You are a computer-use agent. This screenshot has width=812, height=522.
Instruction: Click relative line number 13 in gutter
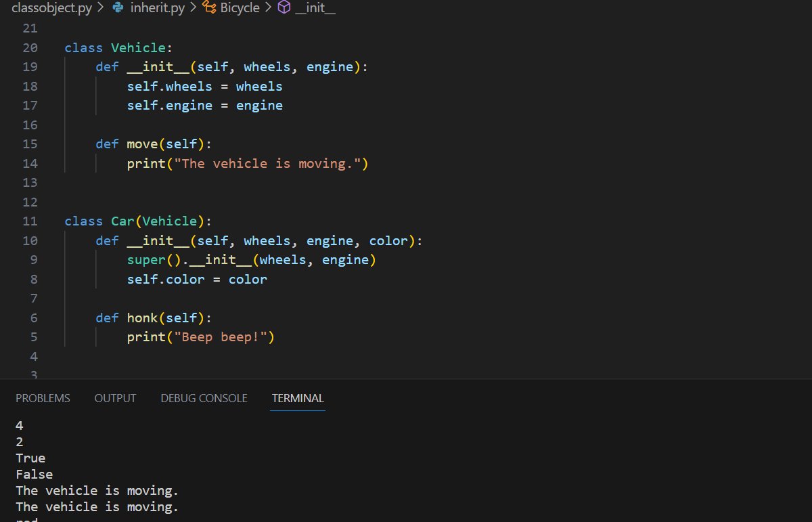(x=30, y=182)
